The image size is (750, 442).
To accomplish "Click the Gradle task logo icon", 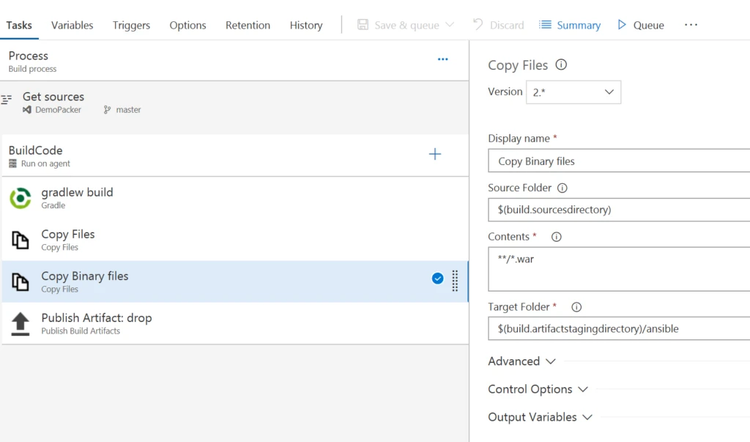I will tap(20, 198).
